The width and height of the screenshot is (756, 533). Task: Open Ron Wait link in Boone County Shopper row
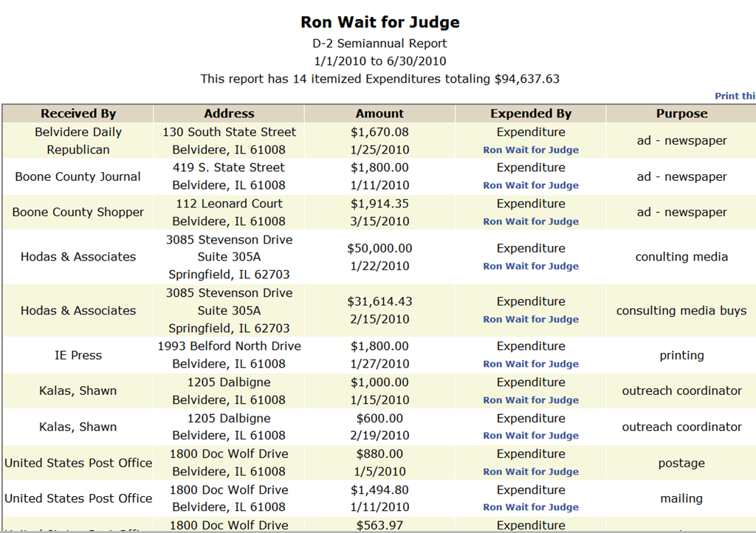pos(531,221)
